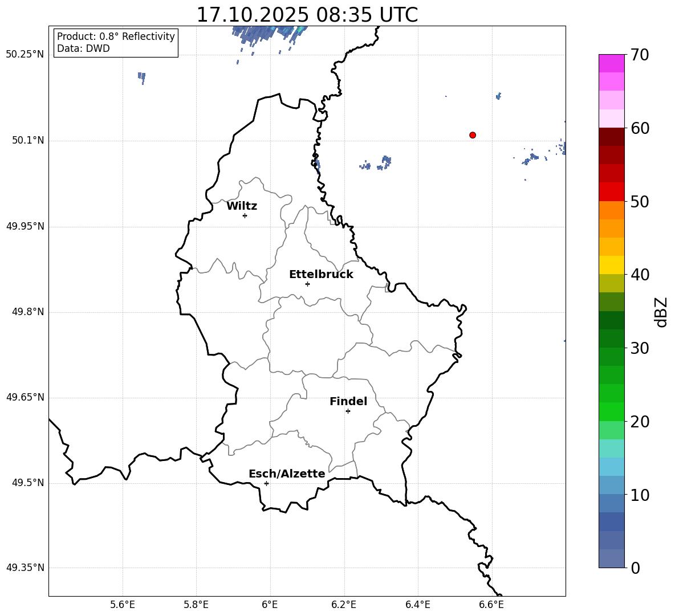Viewport: 675px width, 616px height.
Task: Click the colorbar tick label 40
Action: pyautogui.click(x=640, y=275)
